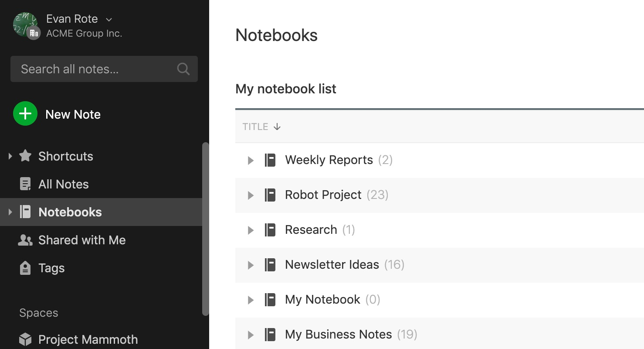Screen dimensions: 644x349
Task: Click the Shortcuts star icon
Action: pyautogui.click(x=25, y=156)
